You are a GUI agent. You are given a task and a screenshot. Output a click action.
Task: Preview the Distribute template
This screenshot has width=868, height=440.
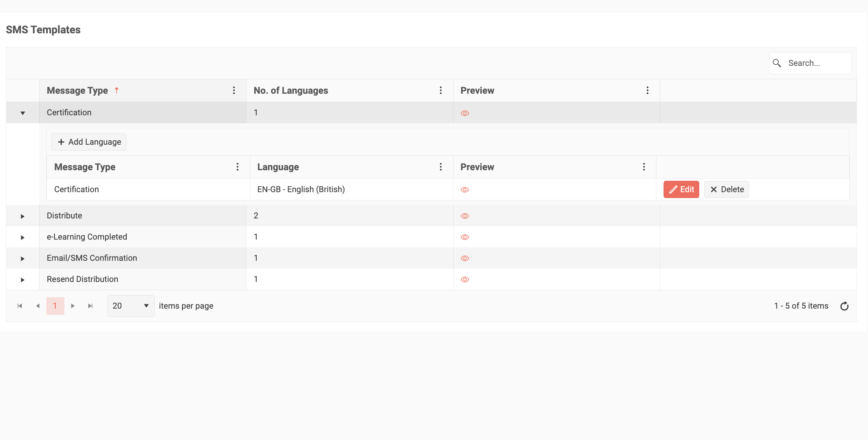point(465,216)
